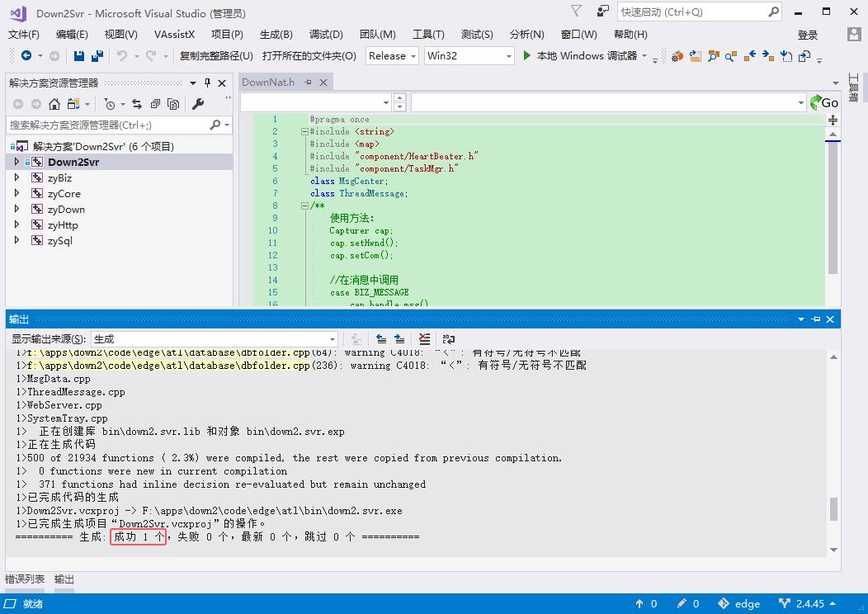
Task: Click Clear All icon in Output panel
Action: pyautogui.click(x=424, y=339)
